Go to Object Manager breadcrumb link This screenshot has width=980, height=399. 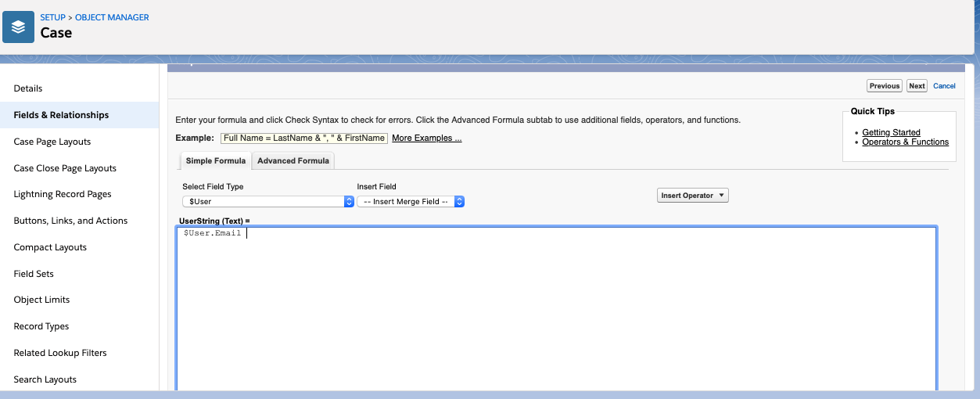pos(112,17)
